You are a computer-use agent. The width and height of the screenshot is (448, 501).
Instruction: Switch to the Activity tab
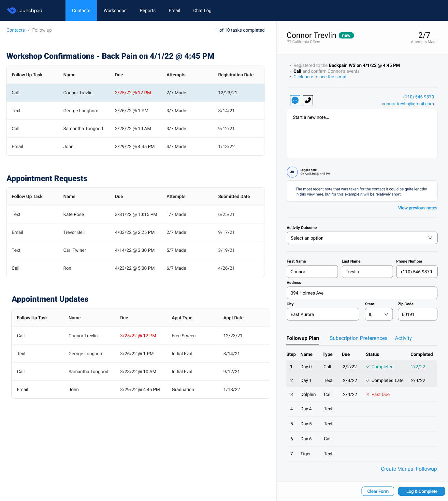pyautogui.click(x=403, y=338)
